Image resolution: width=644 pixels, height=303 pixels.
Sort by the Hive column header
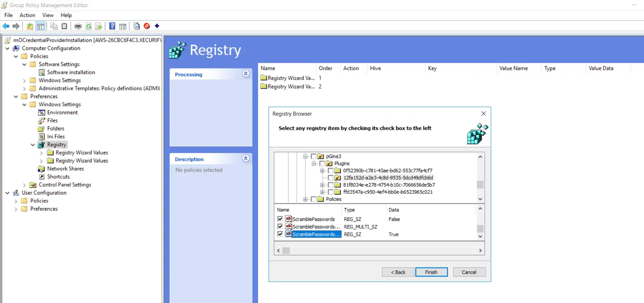click(396, 68)
